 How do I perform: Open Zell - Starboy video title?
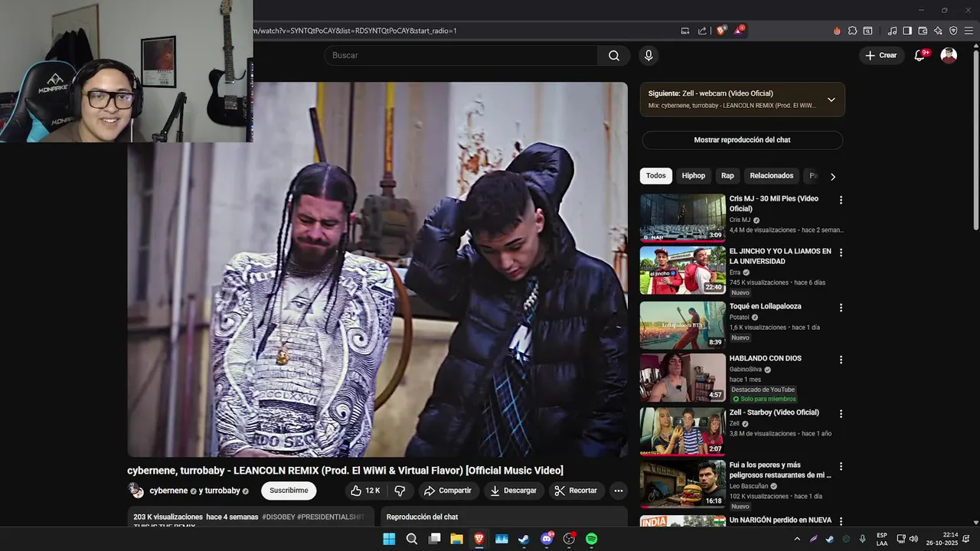(774, 412)
